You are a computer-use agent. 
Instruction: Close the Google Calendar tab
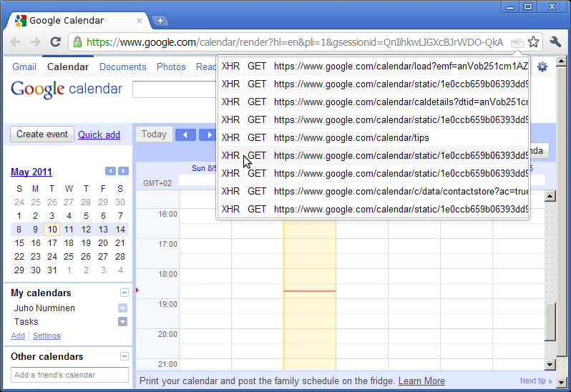(x=139, y=21)
